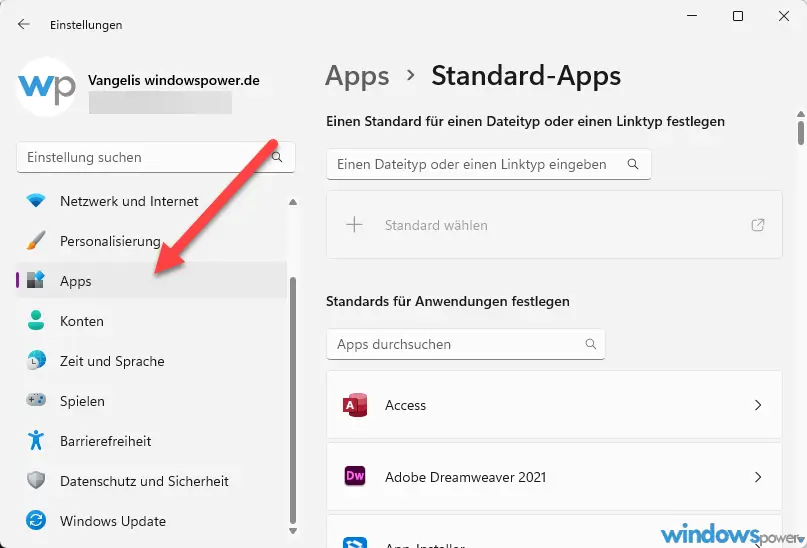Maximize the Einstellungen window
The width and height of the screenshot is (807, 548).
(738, 16)
